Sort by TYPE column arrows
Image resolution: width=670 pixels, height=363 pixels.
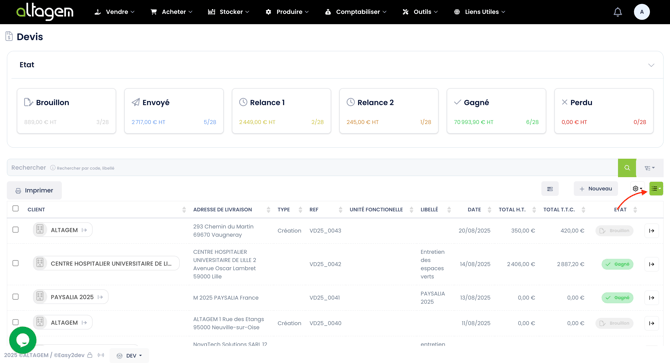click(300, 210)
